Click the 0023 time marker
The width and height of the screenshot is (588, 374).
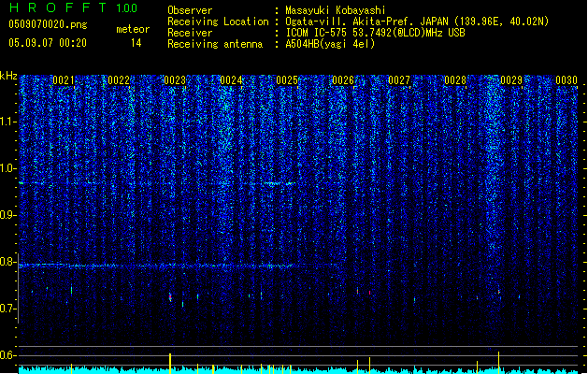[x=175, y=80]
